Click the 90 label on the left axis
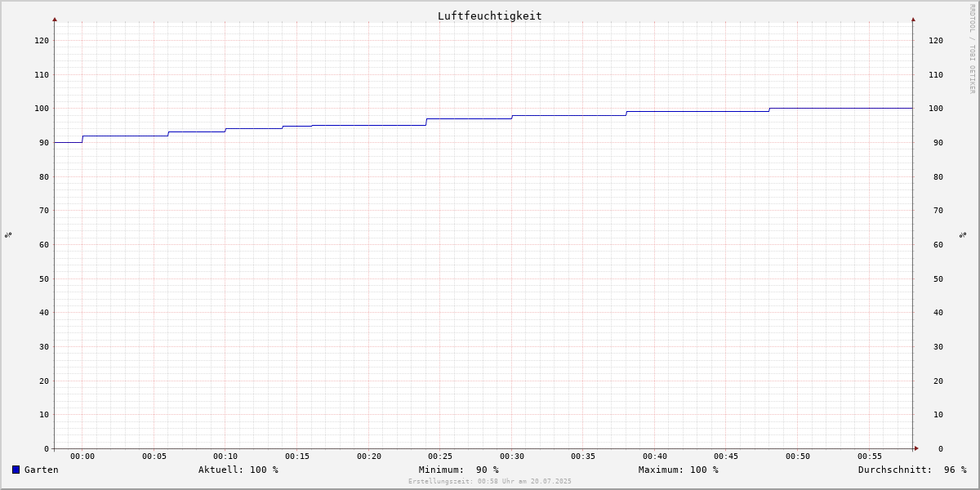 pyautogui.click(x=44, y=142)
